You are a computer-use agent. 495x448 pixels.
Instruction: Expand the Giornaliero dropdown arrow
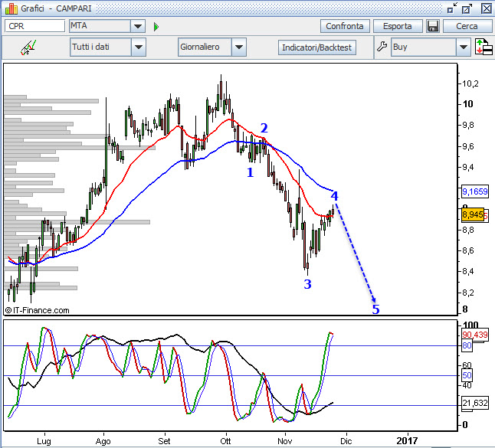coord(239,47)
